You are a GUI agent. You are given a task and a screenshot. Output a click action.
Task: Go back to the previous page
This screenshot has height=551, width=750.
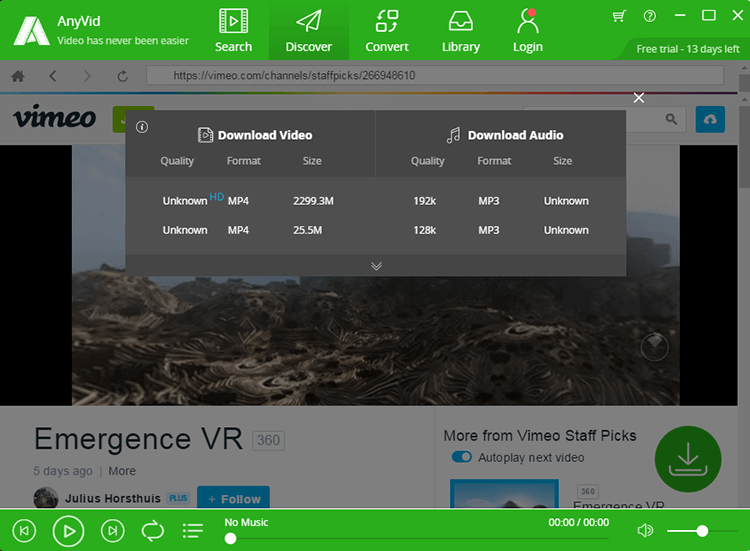tap(53, 76)
